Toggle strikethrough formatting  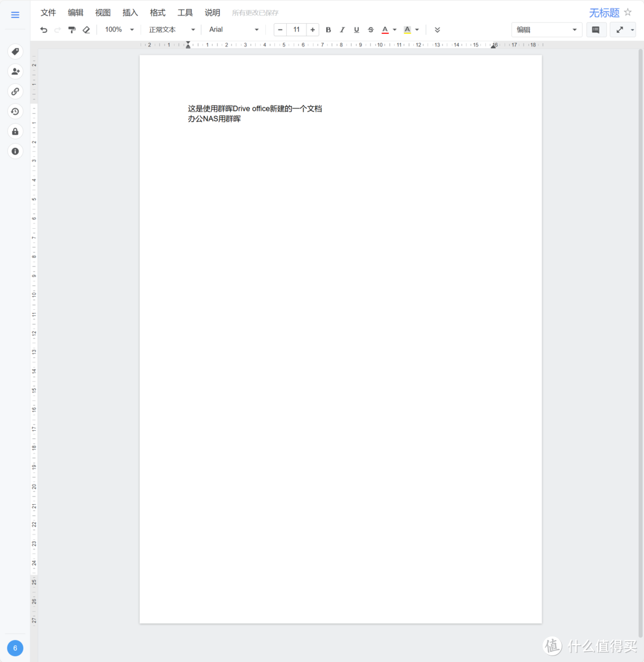[370, 30]
